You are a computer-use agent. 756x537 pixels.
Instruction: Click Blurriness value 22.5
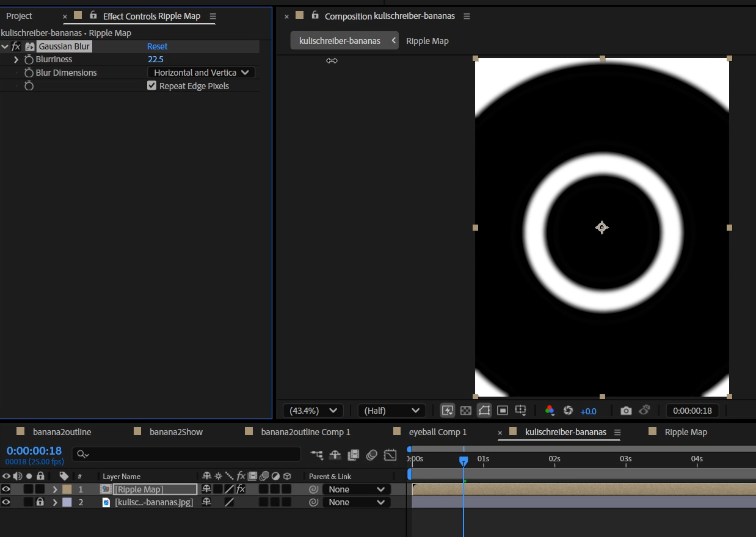click(x=156, y=60)
